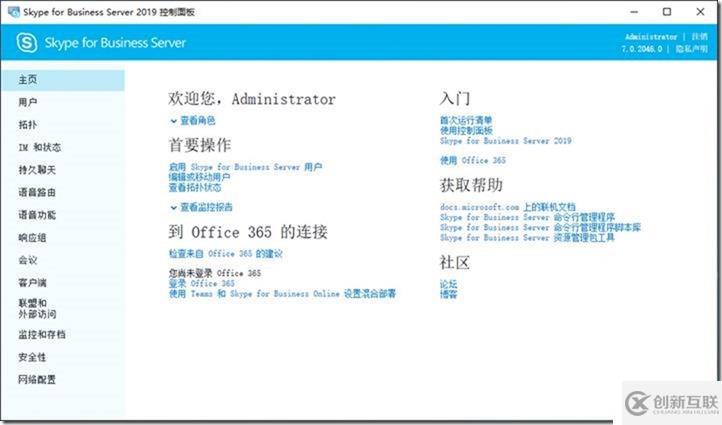722x425 pixels.
Task: Open the 隐私声明 link
Action: click(692, 48)
